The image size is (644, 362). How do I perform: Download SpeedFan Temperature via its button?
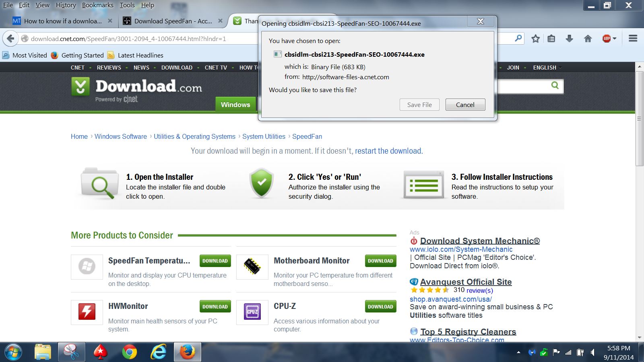(215, 261)
